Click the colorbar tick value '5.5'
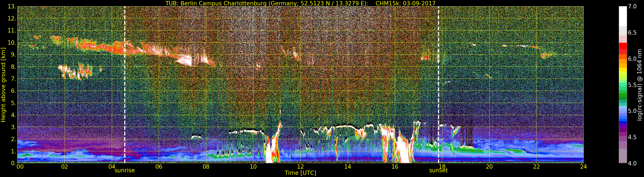The height and width of the screenshot is (177, 644). point(632,85)
